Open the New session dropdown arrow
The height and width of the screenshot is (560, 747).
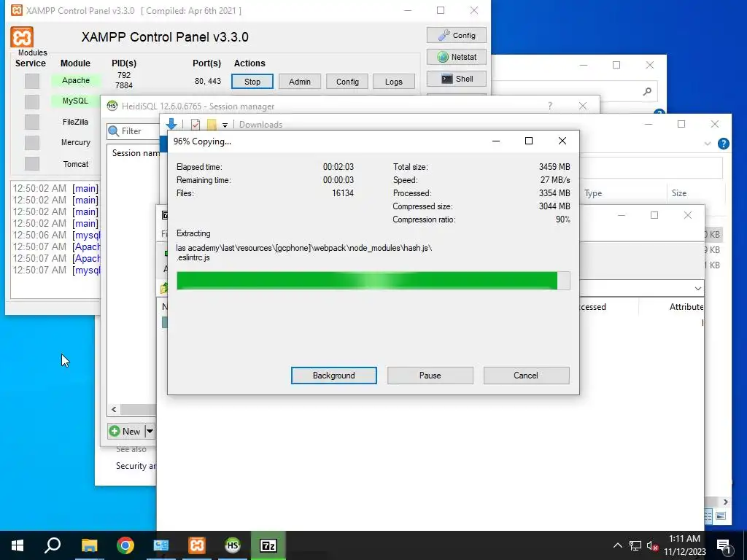(x=150, y=432)
